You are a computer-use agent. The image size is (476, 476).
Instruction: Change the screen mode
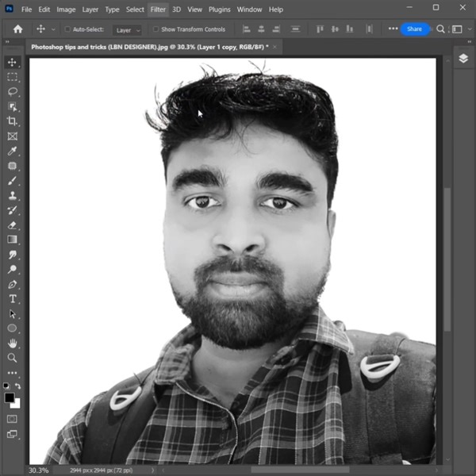click(x=12, y=434)
